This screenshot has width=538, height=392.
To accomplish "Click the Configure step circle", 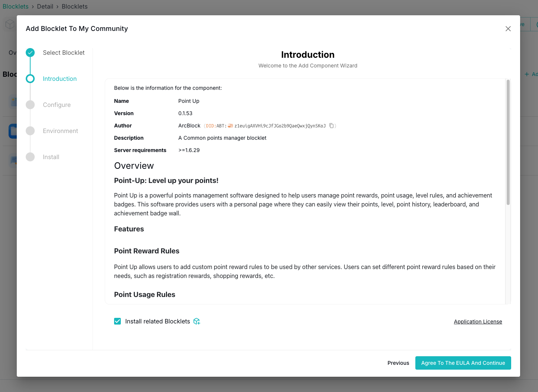I will pyautogui.click(x=30, y=105).
